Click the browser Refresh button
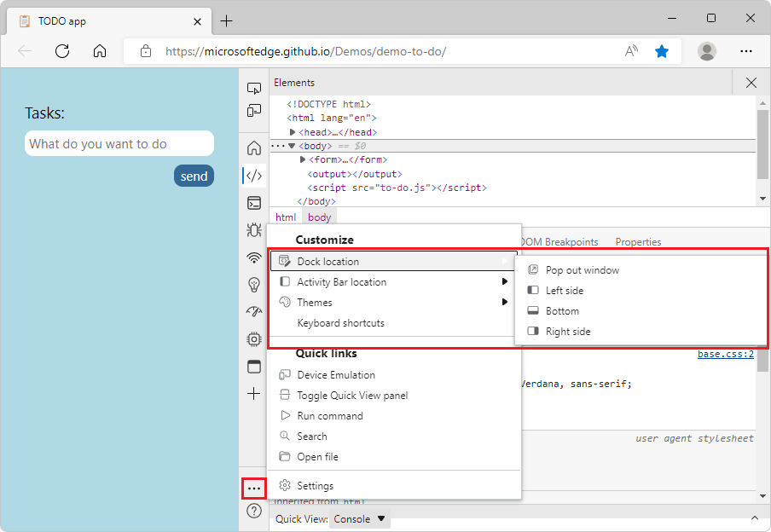 [62, 51]
